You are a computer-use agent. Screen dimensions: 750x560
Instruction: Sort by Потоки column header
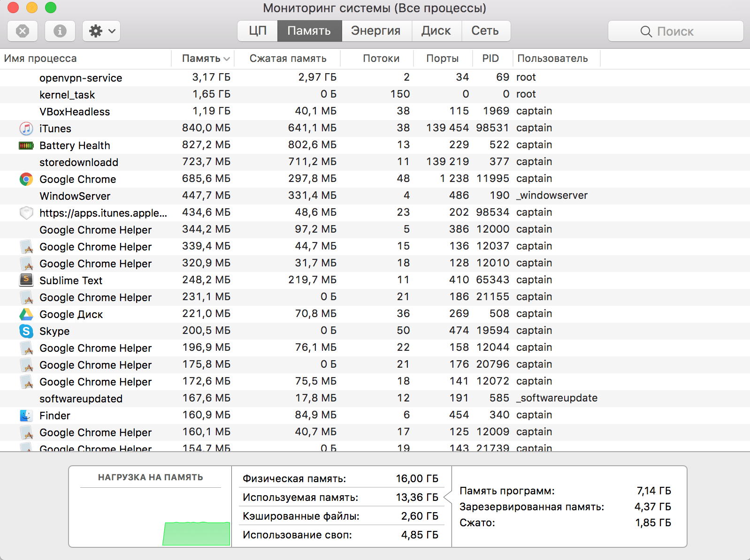[x=377, y=59]
